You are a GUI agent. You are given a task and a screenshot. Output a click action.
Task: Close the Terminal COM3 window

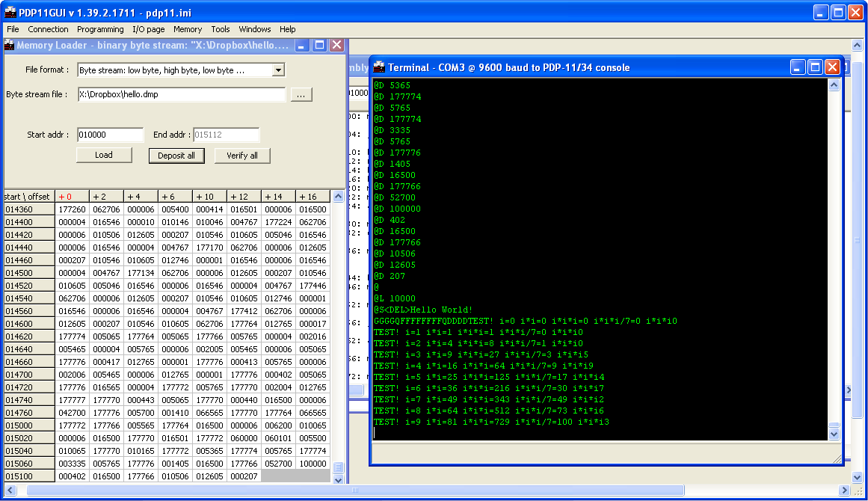click(x=831, y=67)
